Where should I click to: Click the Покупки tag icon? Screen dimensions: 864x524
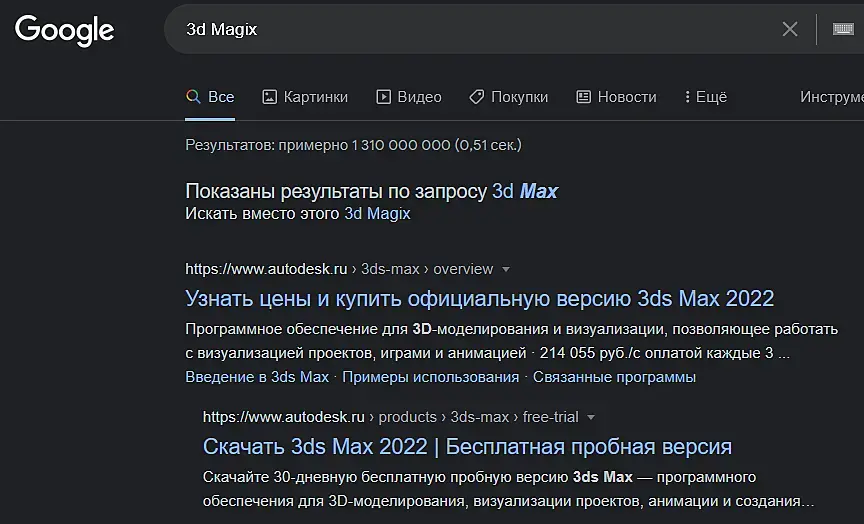point(477,97)
